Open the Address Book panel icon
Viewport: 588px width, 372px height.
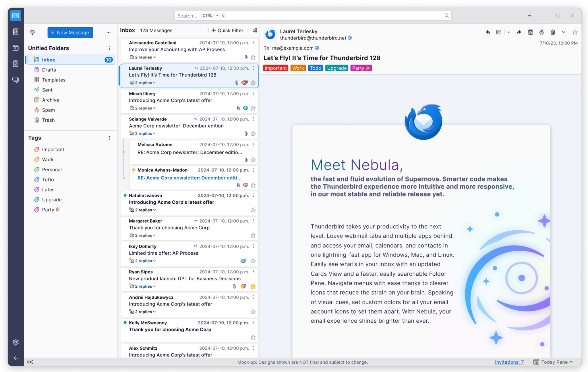[16, 32]
